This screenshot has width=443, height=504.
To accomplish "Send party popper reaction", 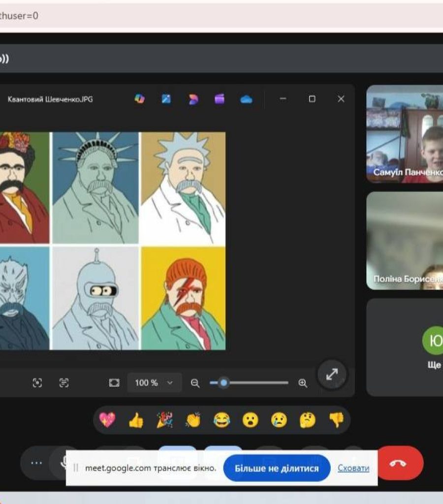I will coord(164,420).
